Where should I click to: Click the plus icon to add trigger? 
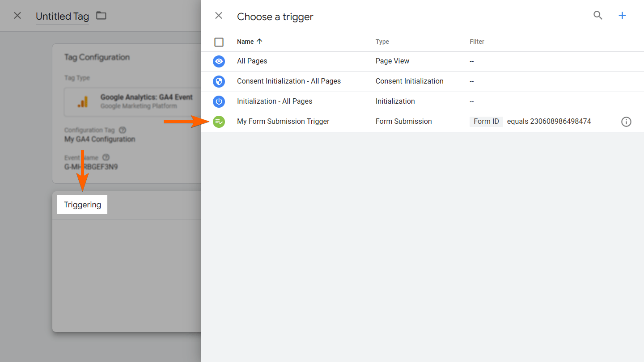pyautogui.click(x=622, y=16)
